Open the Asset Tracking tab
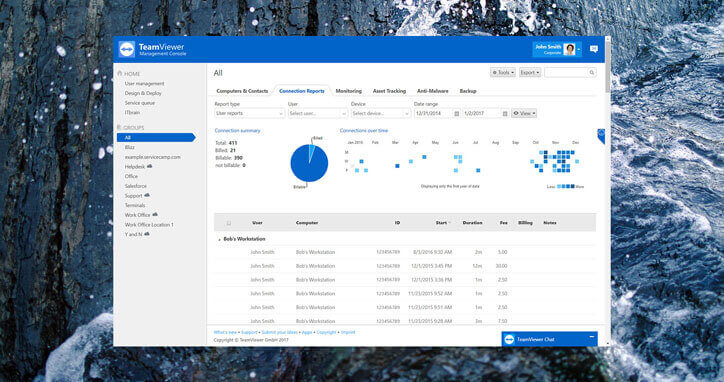This screenshot has width=724, height=382. pyautogui.click(x=389, y=91)
